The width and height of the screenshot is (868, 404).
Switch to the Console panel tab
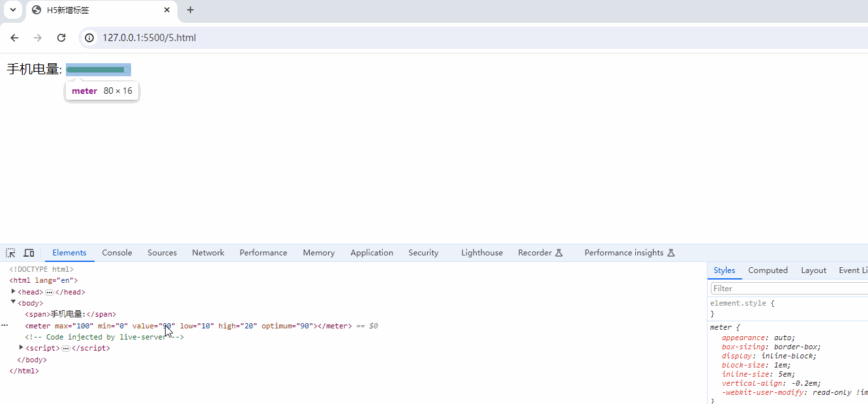pos(117,253)
